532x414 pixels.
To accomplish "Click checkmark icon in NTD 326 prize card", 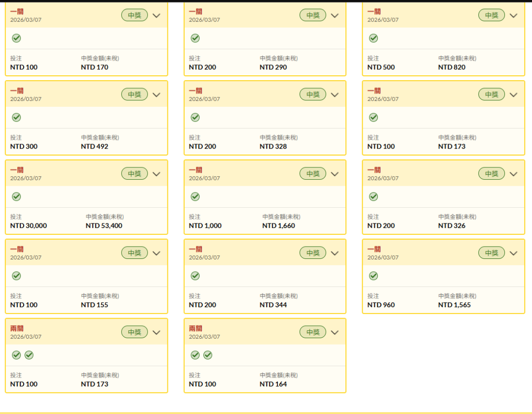I will [x=373, y=196].
